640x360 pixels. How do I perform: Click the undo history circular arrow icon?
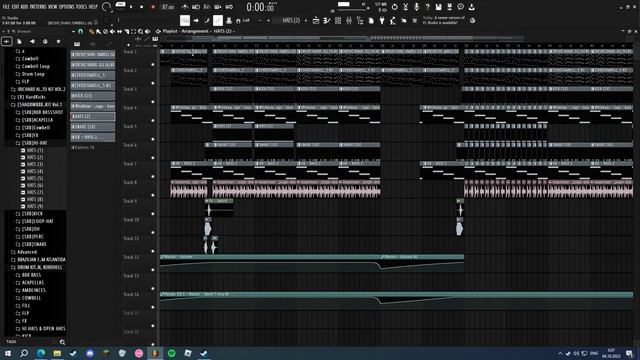[394, 7]
